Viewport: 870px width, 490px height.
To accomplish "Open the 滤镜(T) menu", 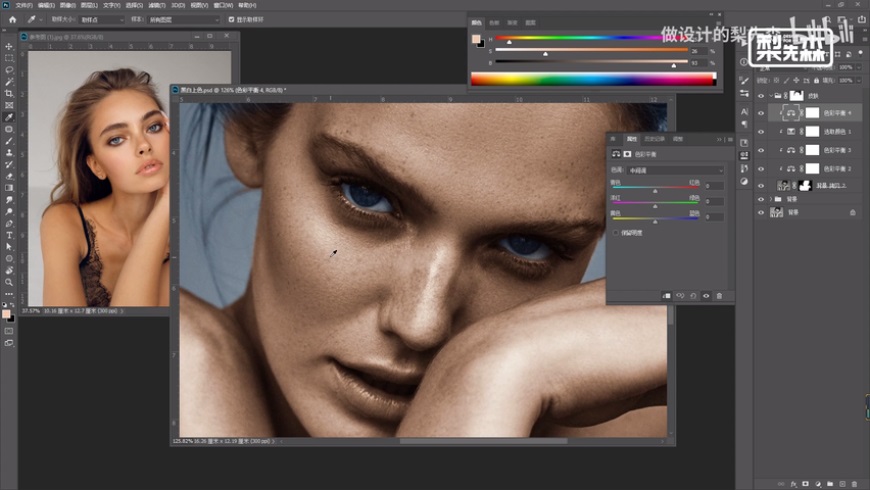I will (x=155, y=5).
